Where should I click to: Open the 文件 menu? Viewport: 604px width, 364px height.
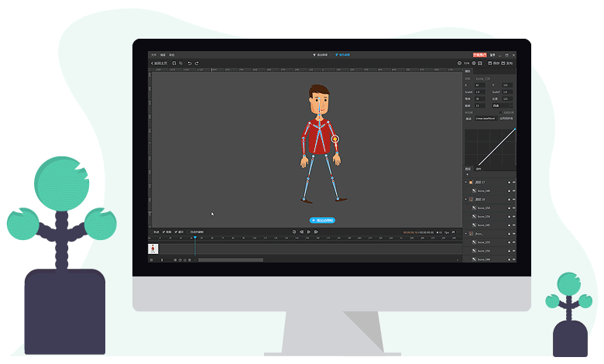click(x=153, y=55)
